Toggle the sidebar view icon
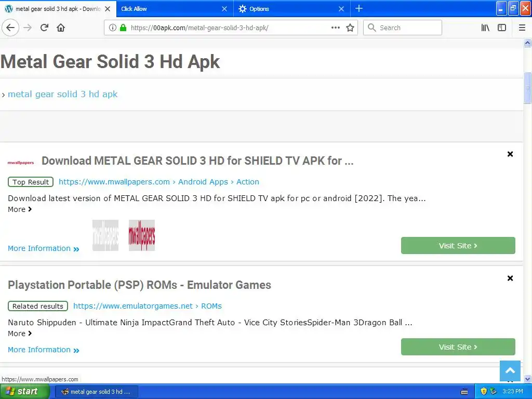This screenshot has height=399, width=532. [502, 28]
